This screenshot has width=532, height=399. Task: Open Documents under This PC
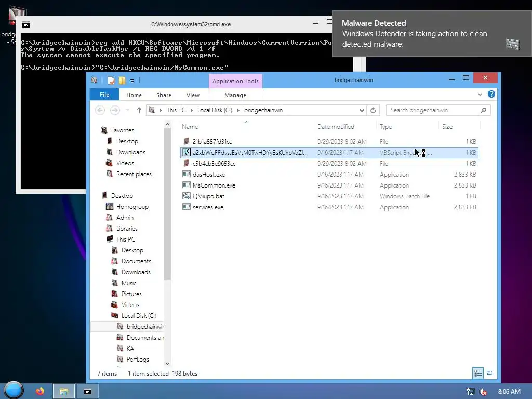coord(136,261)
